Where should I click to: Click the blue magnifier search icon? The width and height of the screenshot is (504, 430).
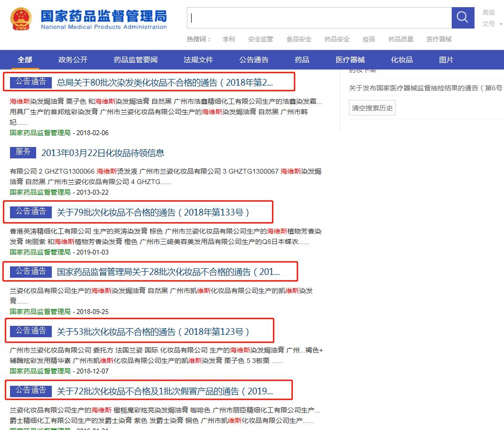462,17
